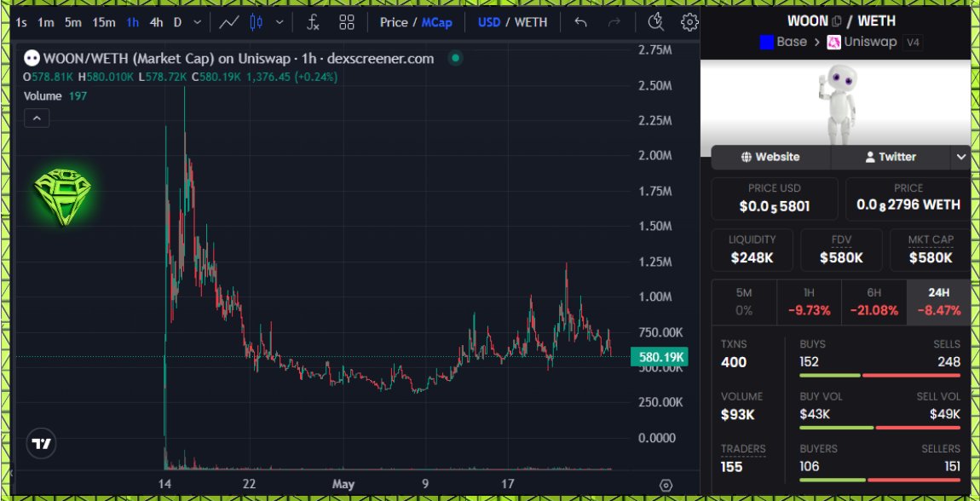980x501 pixels.
Task: Click the TradingView logo on chart
Action: tap(41, 444)
